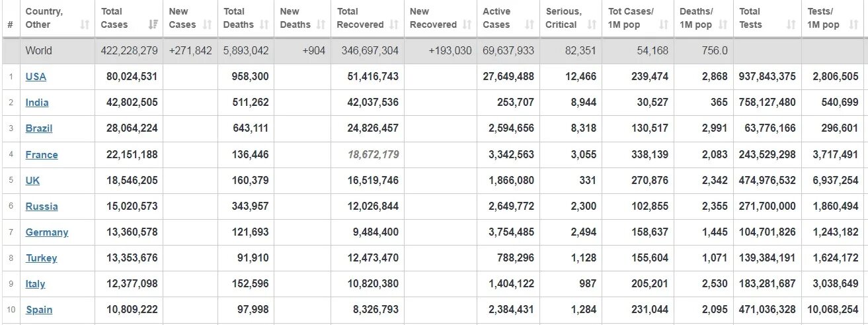Image resolution: width=868 pixels, height=325 pixels.
Task: Open the USA country link
Action: tap(36, 76)
